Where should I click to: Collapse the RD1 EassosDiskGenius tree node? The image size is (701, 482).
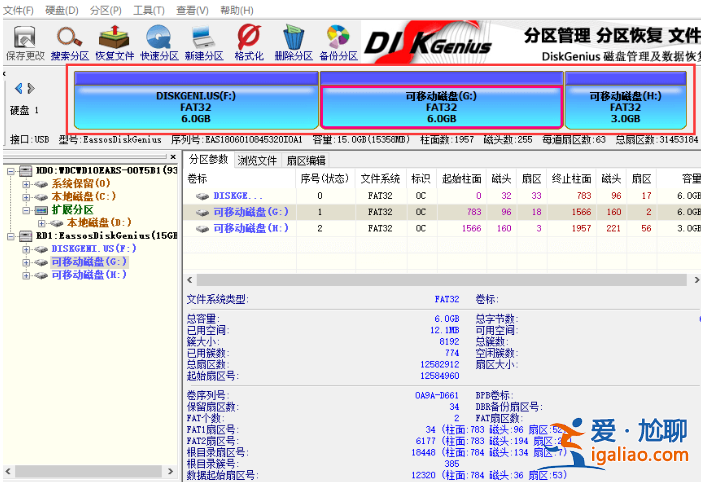[x=11, y=236]
